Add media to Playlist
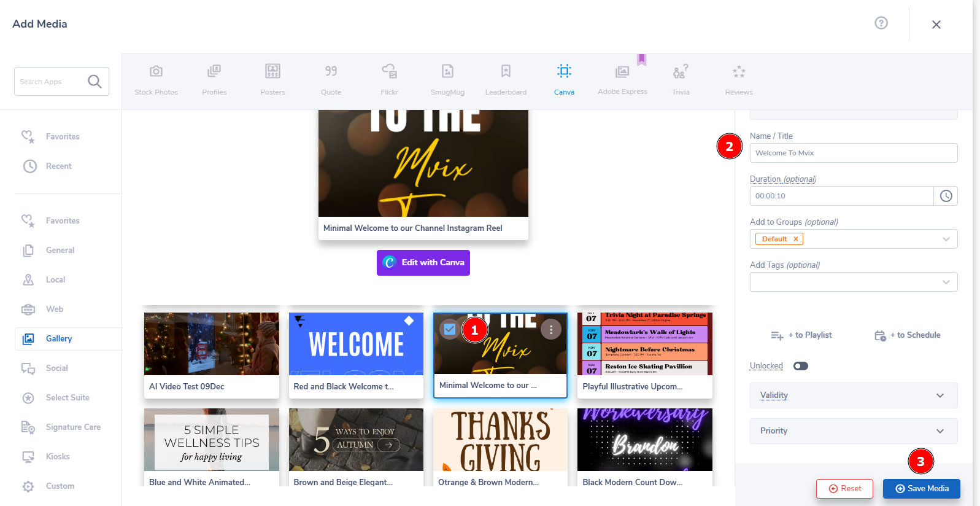 pos(801,335)
